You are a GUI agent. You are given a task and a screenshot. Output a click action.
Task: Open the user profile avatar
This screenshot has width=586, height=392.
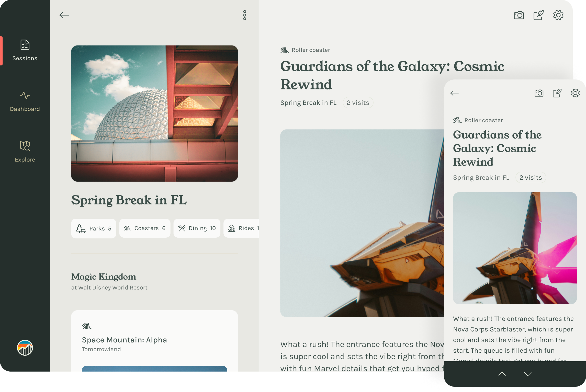(x=25, y=347)
